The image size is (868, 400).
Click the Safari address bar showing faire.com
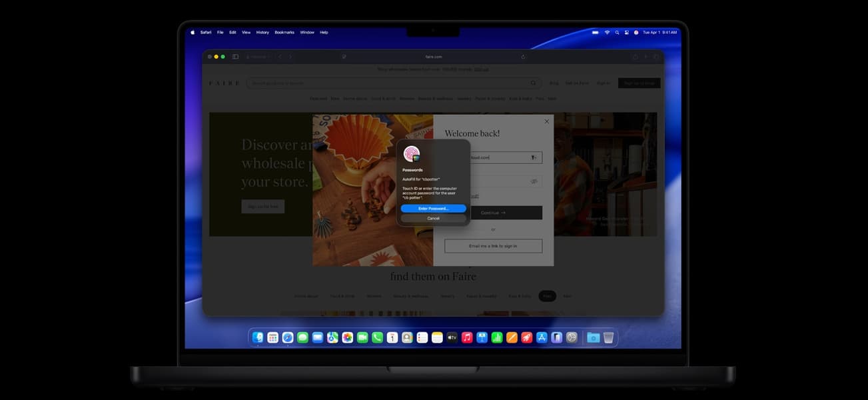click(433, 57)
